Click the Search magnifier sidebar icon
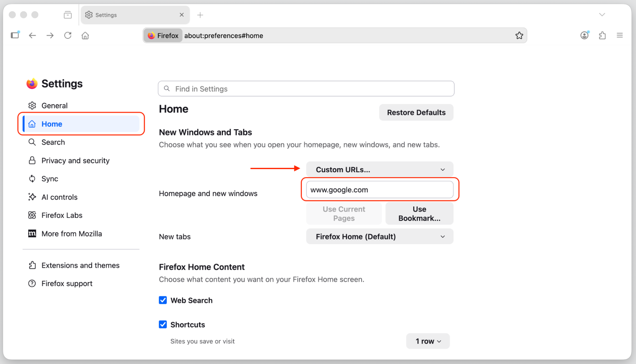 (x=32, y=142)
